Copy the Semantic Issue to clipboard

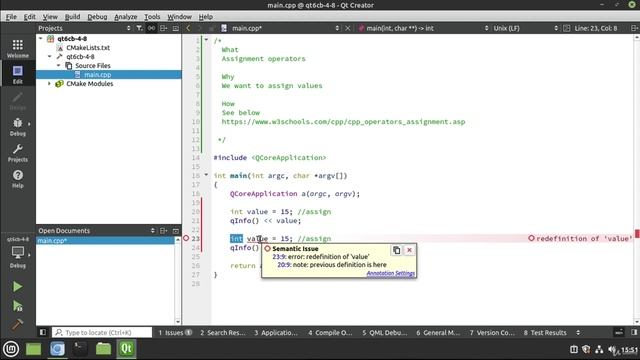[396, 250]
